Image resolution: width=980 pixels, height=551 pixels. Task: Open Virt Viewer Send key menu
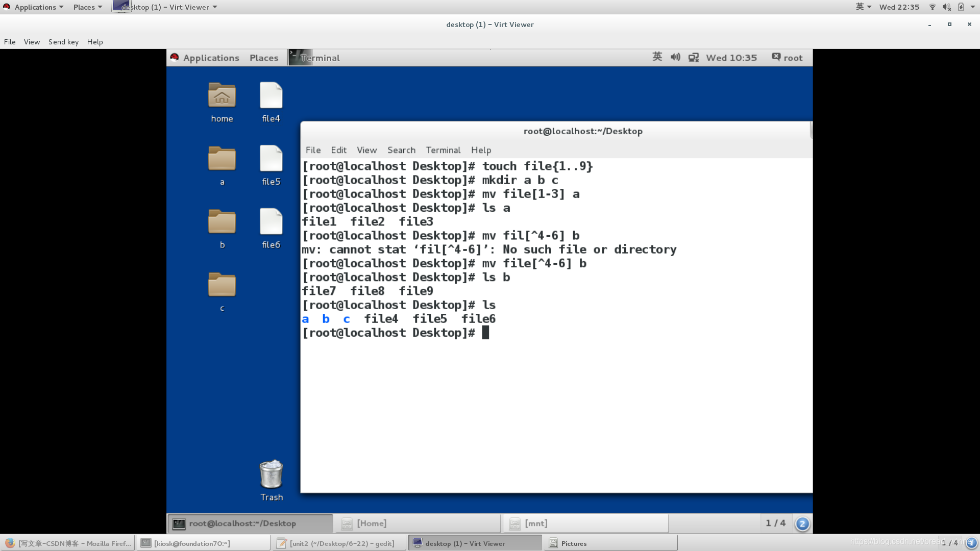63,42
